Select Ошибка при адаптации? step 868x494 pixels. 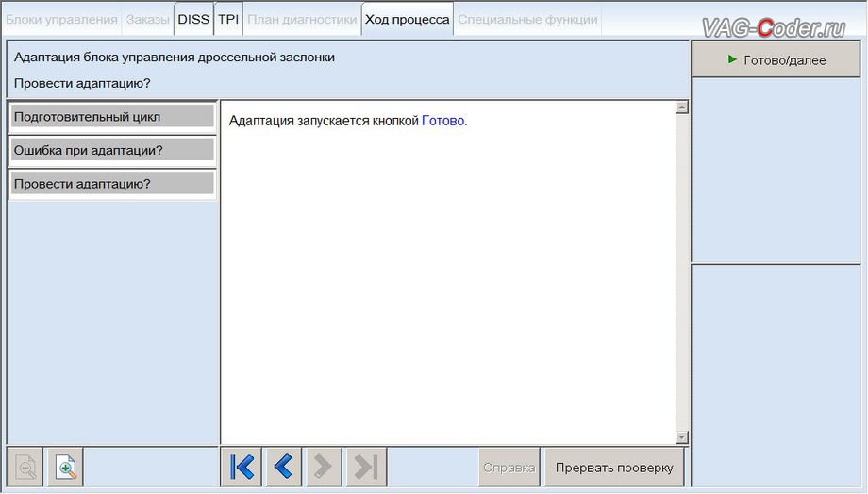point(112,151)
